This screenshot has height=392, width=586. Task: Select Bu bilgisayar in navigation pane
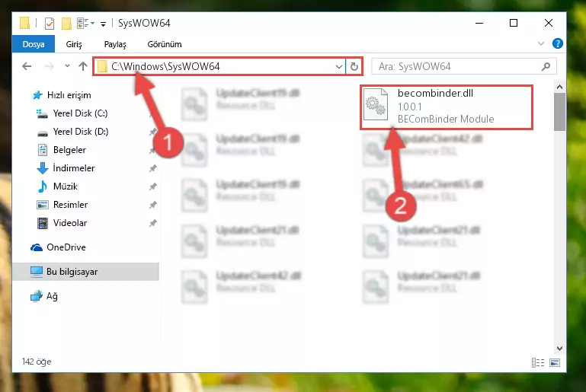(85, 272)
